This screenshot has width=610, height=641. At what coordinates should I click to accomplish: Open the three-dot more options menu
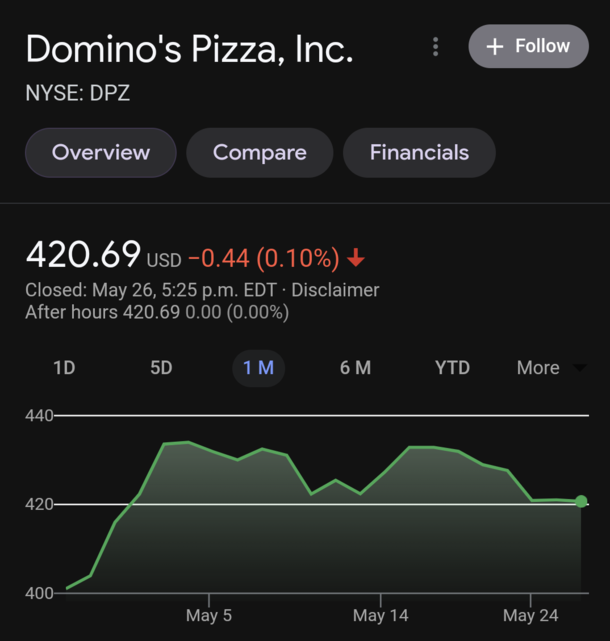point(435,47)
